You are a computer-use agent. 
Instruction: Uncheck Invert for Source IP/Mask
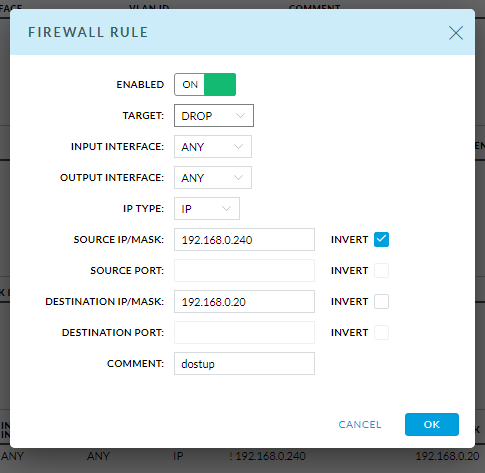[381, 239]
